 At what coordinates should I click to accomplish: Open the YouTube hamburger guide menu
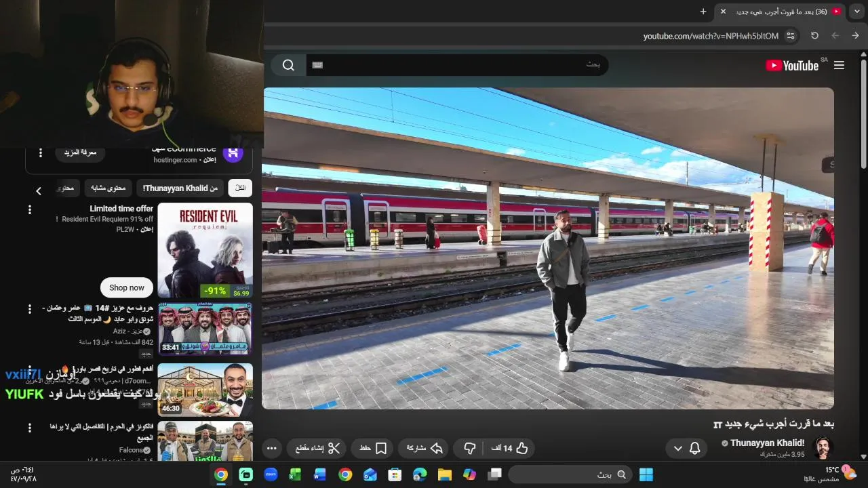[x=839, y=65]
